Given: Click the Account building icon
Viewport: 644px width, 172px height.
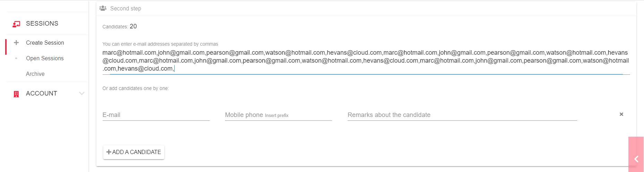Looking at the screenshot, I should click(16, 94).
